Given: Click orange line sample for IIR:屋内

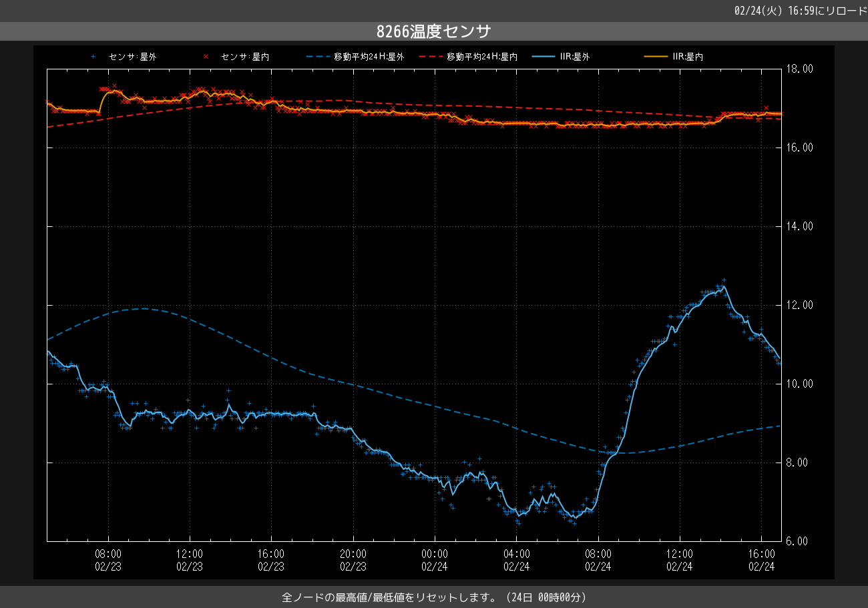Looking at the screenshot, I should tap(656, 57).
